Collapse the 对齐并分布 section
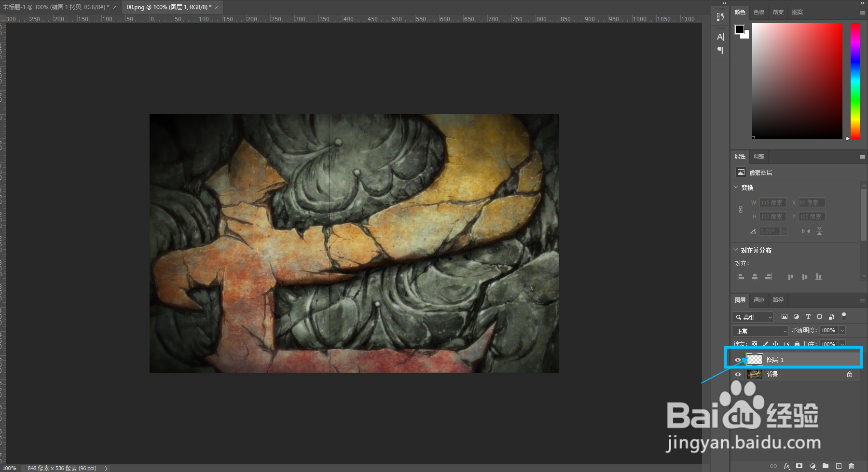868x472 pixels. 736,250
